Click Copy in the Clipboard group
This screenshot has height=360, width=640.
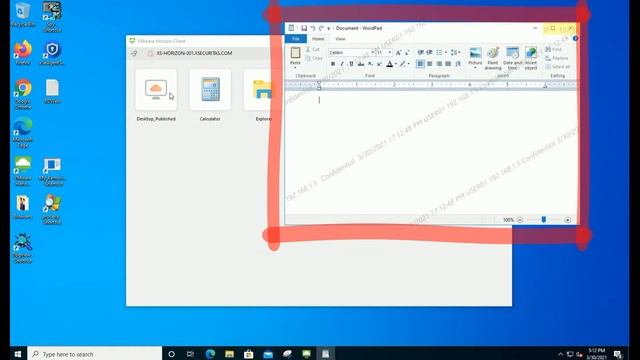coord(314,58)
